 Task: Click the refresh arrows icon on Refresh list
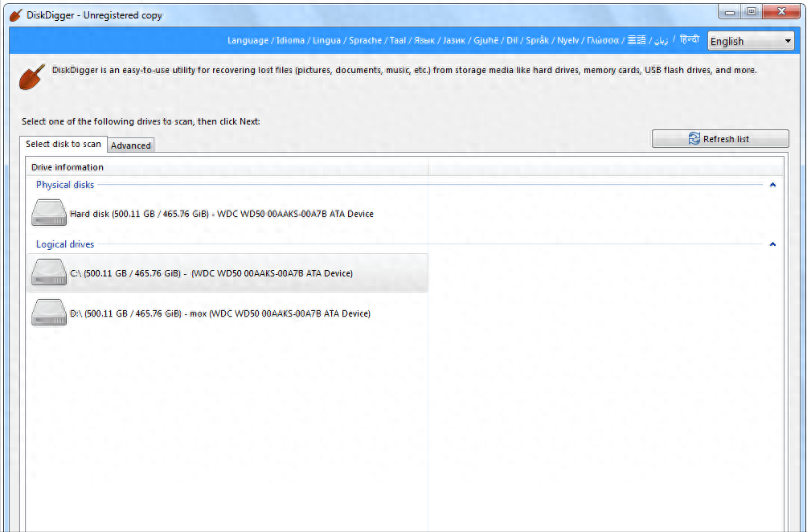(x=694, y=139)
